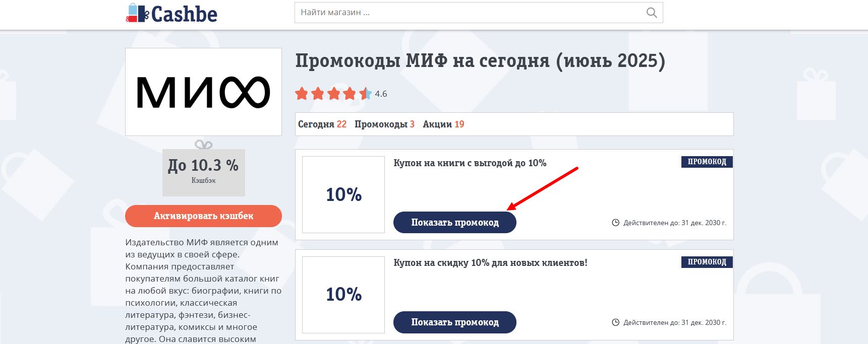Click the 'ПРОМОКОД' label on the new-clients coupon
Image resolution: width=868 pixels, height=344 pixels.
pos(707,262)
